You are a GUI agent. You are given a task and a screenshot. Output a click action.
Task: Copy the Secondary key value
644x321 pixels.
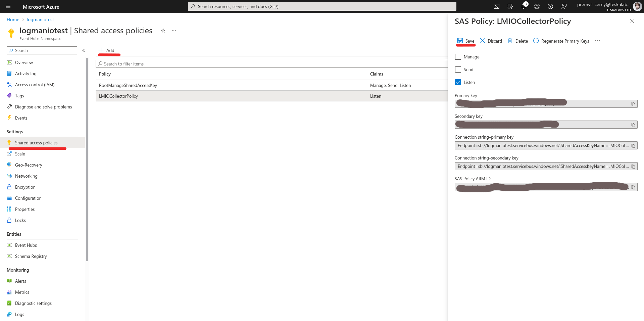633,125
